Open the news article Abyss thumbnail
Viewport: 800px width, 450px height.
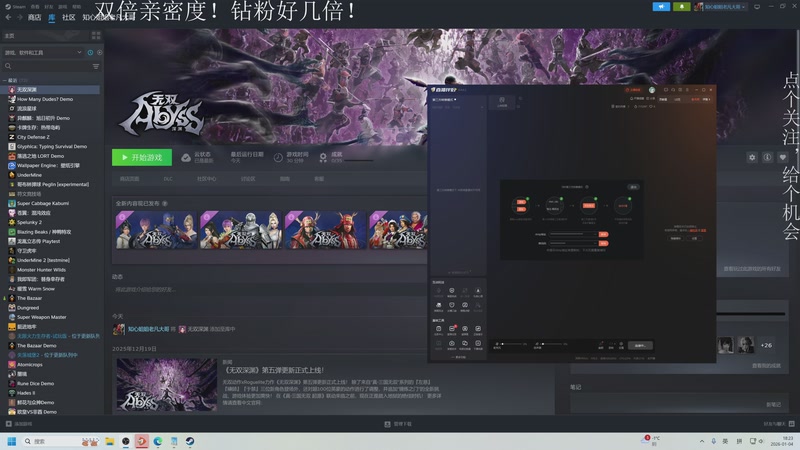pyautogui.click(x=167, y=384)
